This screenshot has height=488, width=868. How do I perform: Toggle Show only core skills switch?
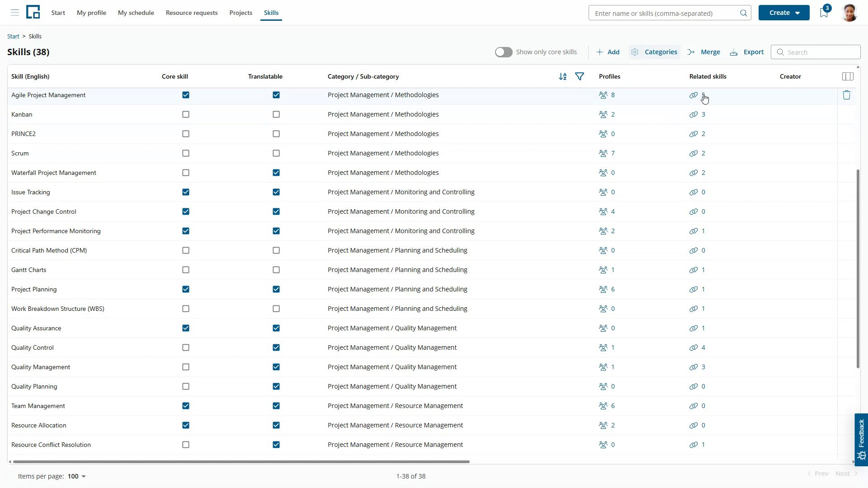504,52
